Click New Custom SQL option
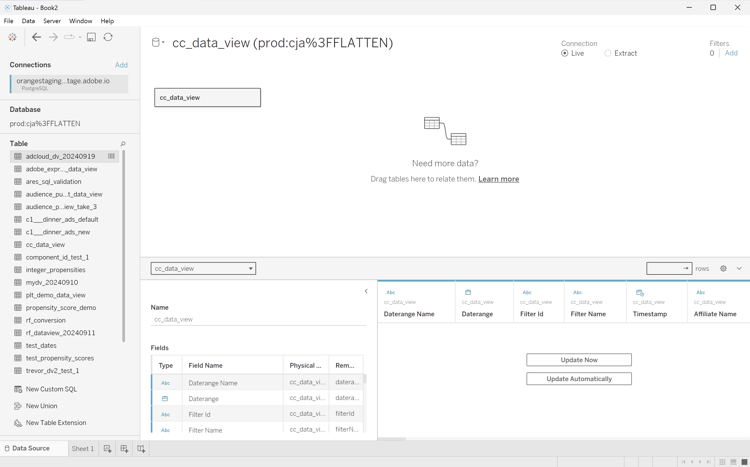The height and width of the screenshot is (467, 750). point(51,389)
